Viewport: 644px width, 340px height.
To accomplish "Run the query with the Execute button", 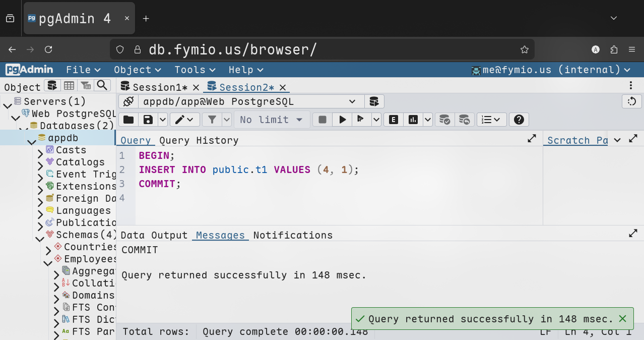I will click(x=343, y=120).
